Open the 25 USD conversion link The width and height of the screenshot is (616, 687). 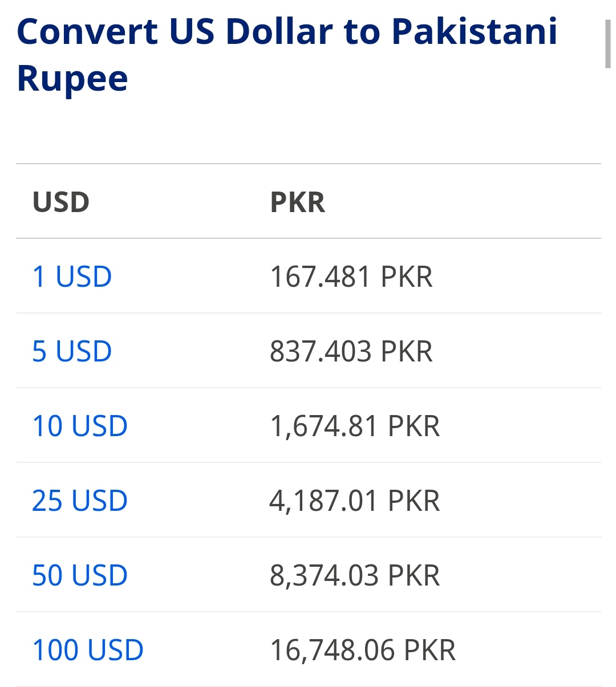(80, 501)
